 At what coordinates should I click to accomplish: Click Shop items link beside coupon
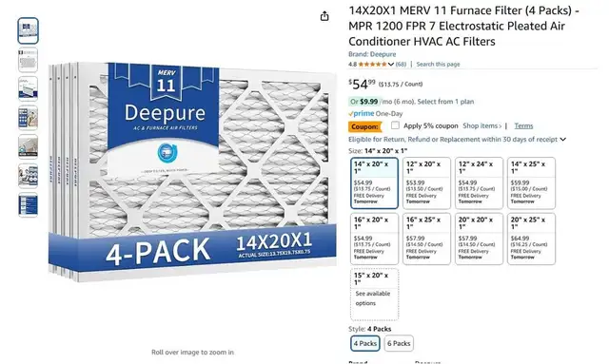(482, 125)
